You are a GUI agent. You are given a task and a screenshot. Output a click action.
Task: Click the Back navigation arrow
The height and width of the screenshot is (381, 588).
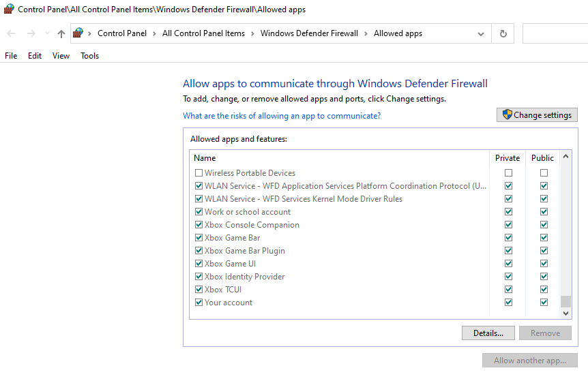point(12,33)
